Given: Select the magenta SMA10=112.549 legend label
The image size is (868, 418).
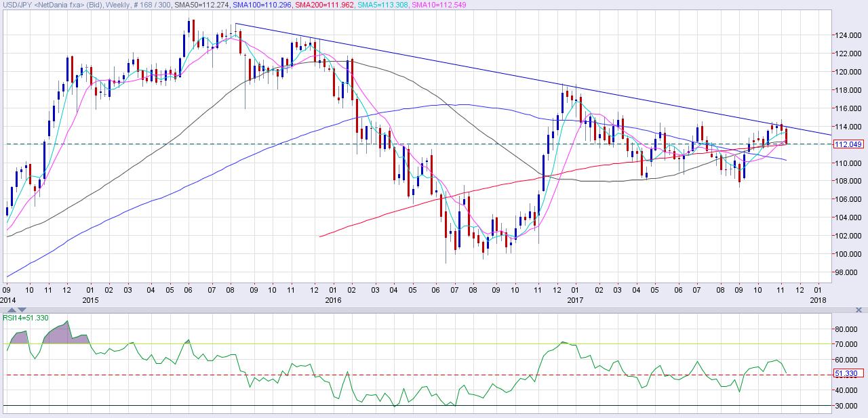Looking at the screenshot, I should (x=428, y=5).
